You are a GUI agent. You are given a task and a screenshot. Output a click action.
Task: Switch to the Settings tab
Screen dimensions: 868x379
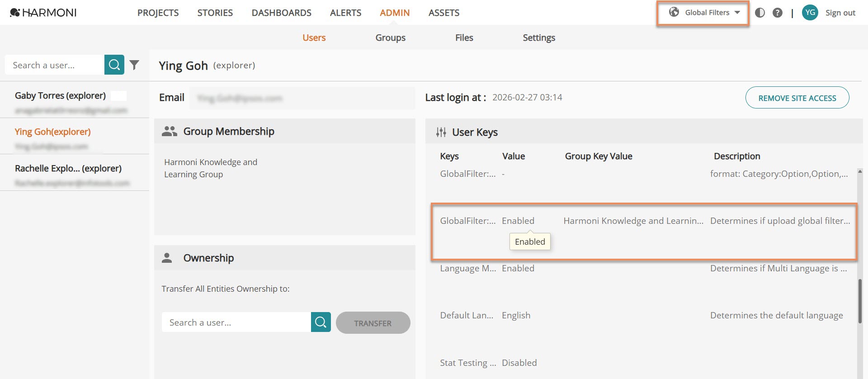pyautogui.click(x=539, y=38)
